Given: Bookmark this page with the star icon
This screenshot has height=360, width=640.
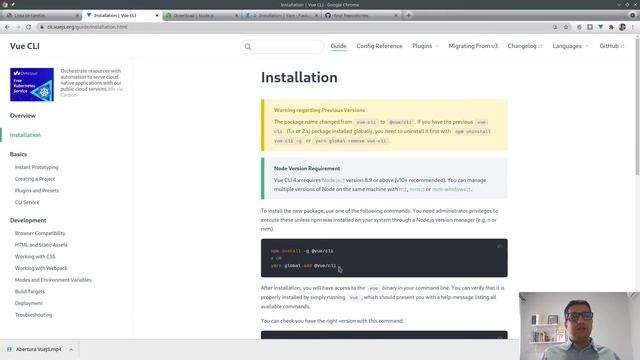Looking at the screenshot, I should (566, 27).
